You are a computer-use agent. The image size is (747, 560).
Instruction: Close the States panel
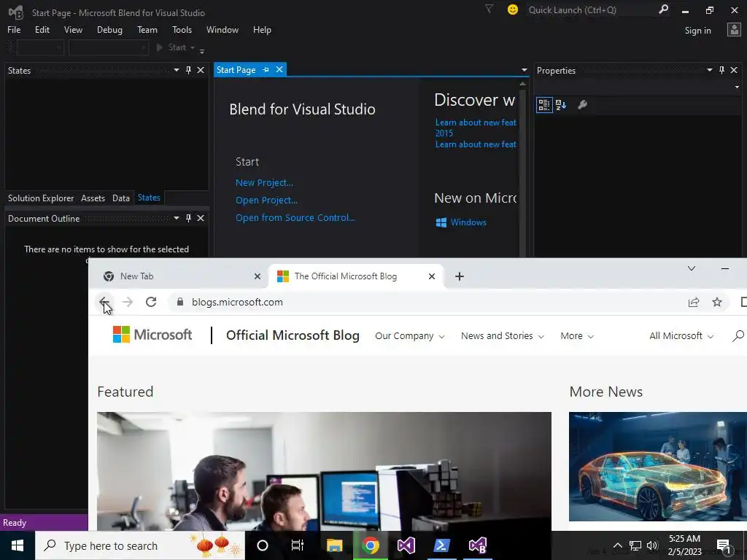(x=201, y=70)
